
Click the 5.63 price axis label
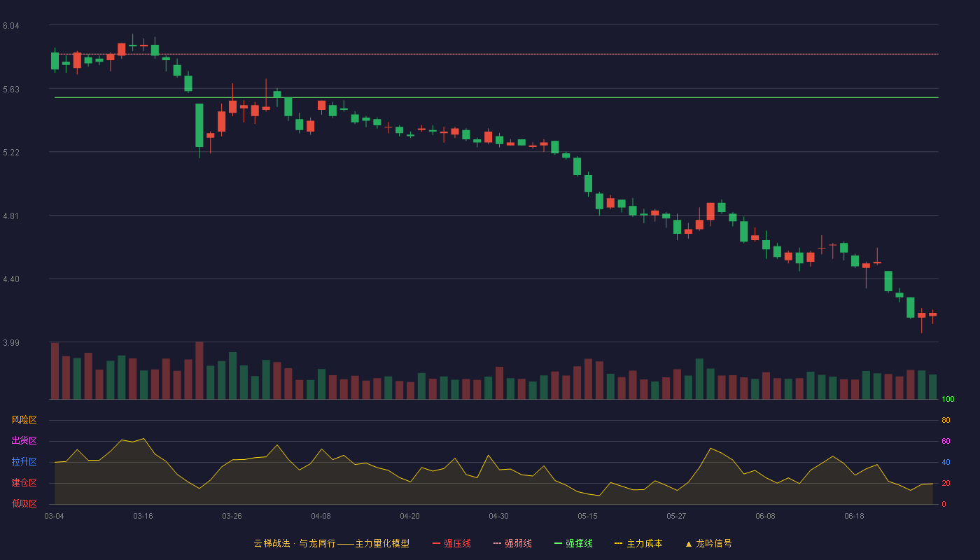(11, 90)
